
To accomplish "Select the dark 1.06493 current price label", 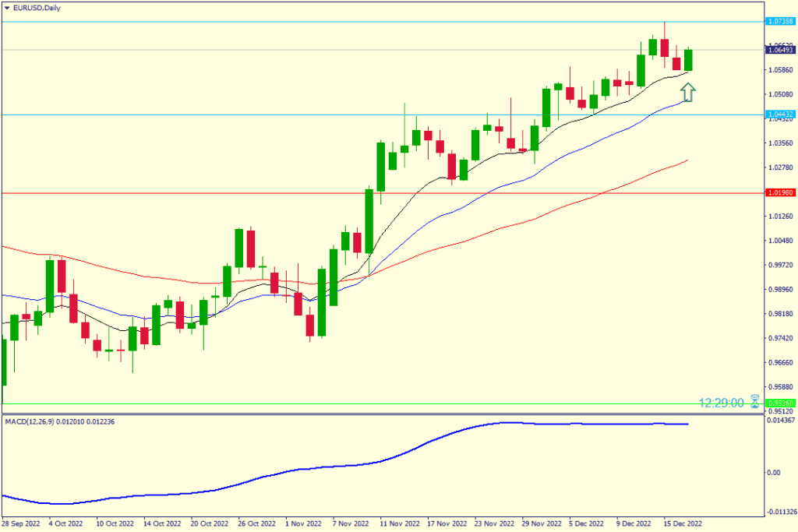I will point(780,50).
